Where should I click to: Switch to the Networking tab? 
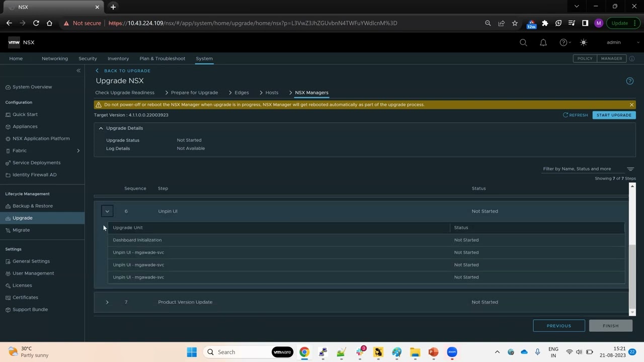[x=54, y=58]
